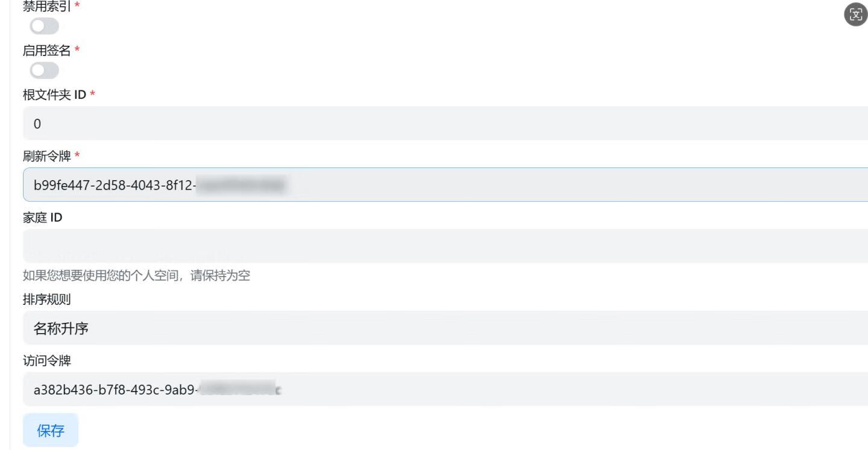Click the 家庭 ID label text
Image resolution: width=868 pixels, height=450 pixels.
pyautogui.click(x=42, y=217)
